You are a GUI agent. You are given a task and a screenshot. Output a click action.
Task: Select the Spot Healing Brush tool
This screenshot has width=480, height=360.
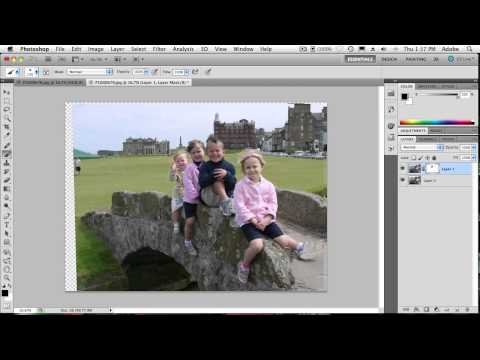[6, 146]
